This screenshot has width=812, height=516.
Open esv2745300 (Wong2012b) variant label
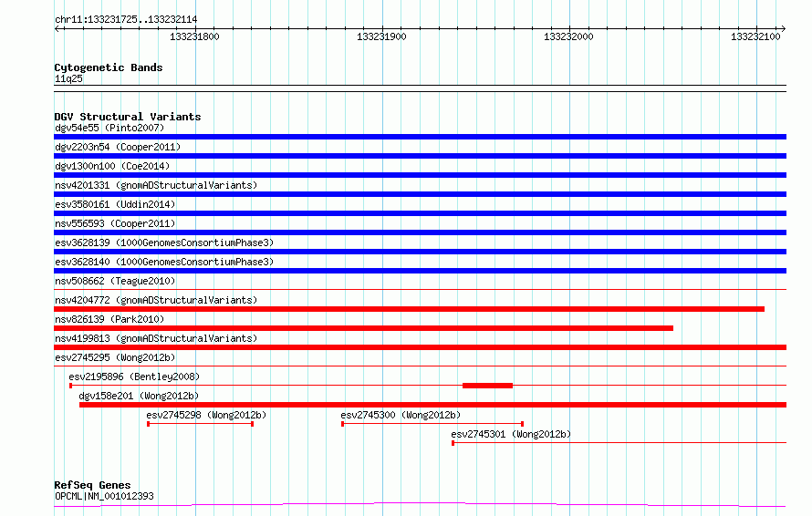pos(401,415)
